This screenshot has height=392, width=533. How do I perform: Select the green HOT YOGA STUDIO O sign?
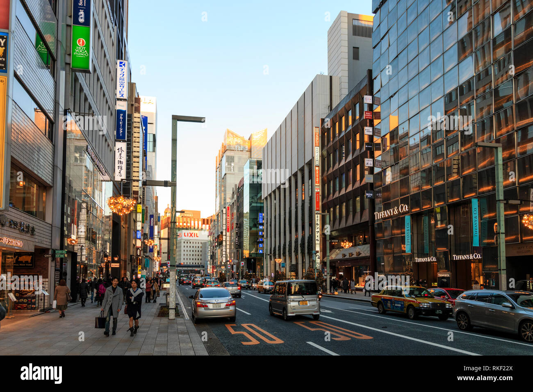[81, 48]
